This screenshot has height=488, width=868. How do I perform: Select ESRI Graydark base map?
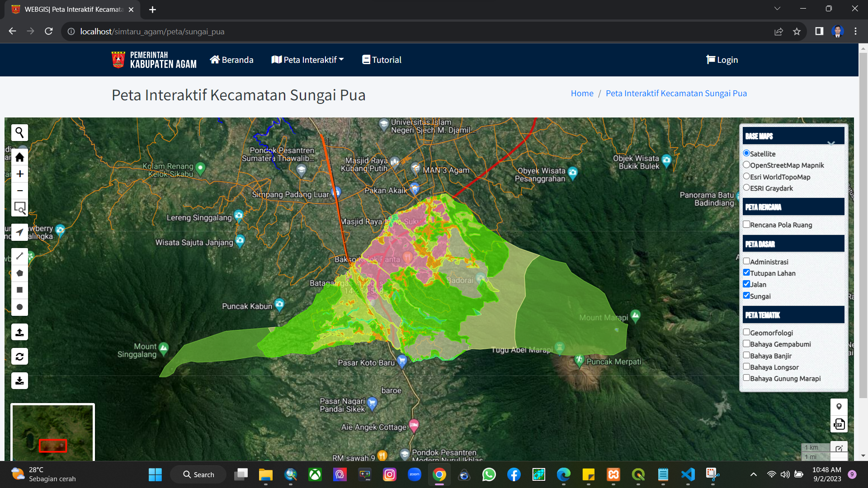tap(746, 188)
